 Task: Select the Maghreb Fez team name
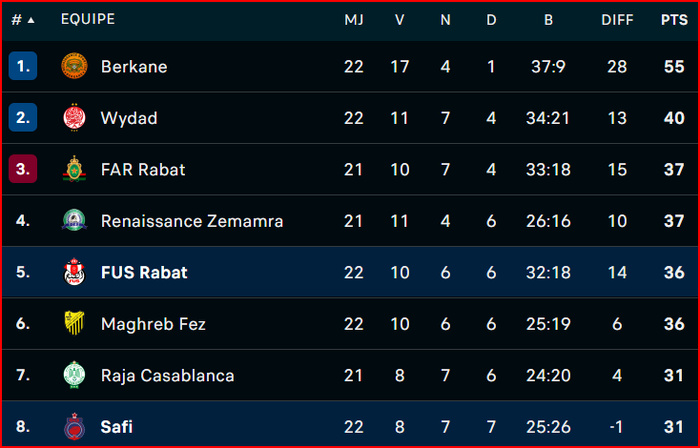point(148,324)
